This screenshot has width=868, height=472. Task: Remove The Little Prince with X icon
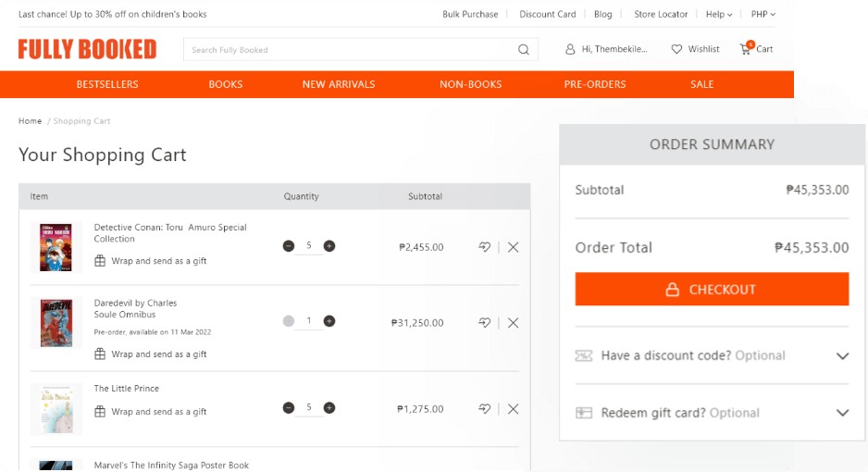[x=514, y=408]
